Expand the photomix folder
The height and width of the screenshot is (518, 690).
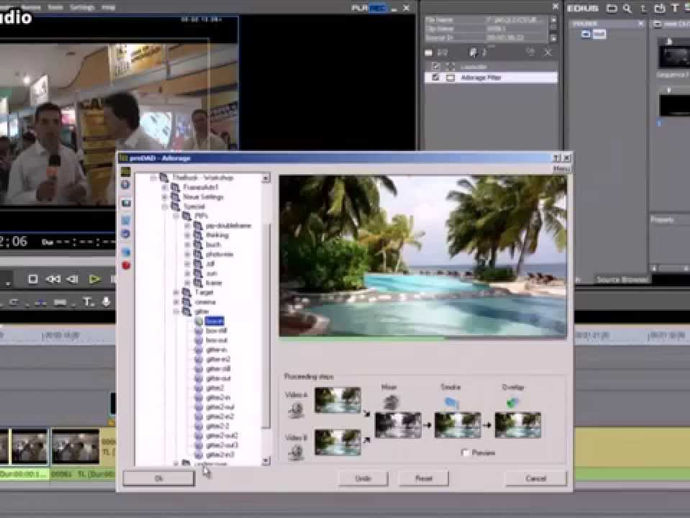pyautogui.click(x=187, y=254)
